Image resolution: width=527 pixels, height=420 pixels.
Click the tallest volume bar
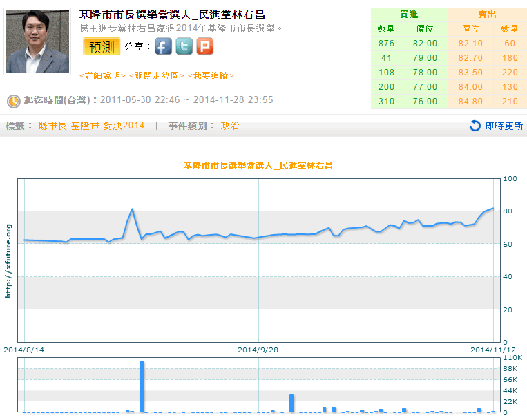[142, 386]
